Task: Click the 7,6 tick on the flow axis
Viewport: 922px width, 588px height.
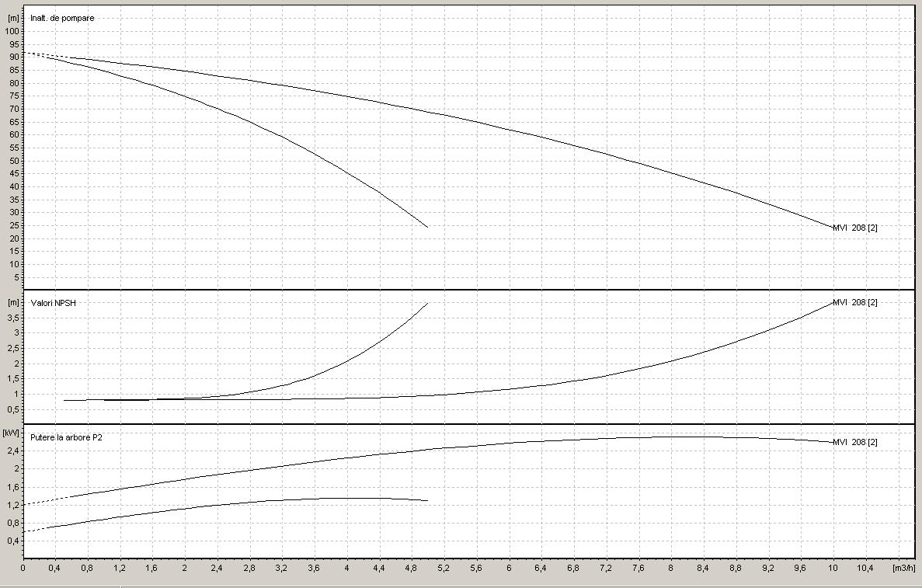Action: point(638,569)
